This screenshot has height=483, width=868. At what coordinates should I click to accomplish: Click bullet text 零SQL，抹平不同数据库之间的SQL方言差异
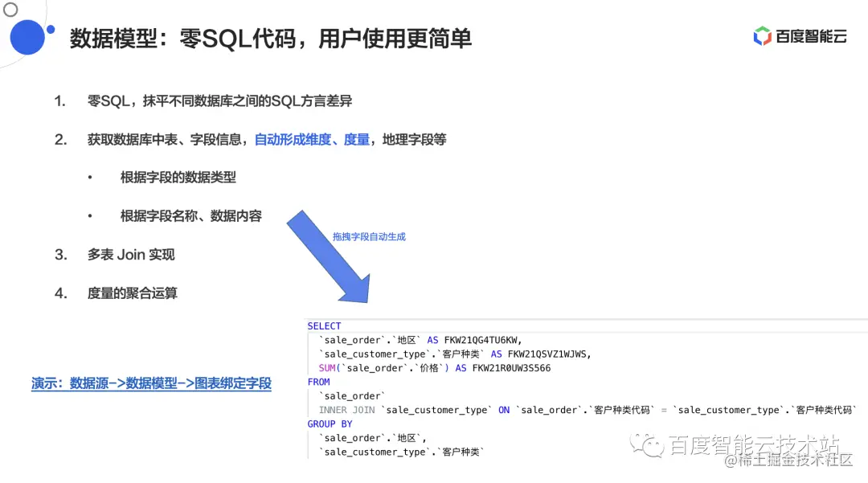coord(219,101)
